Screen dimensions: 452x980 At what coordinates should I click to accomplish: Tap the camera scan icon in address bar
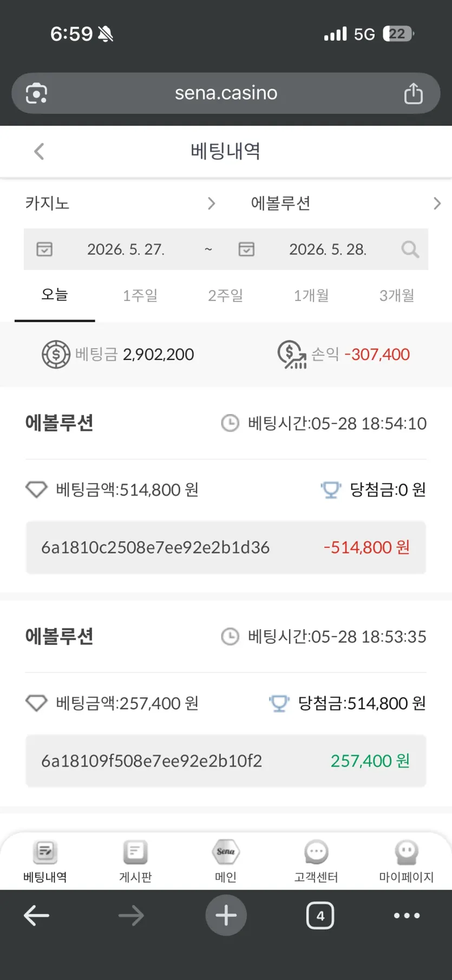coord(36,93)
